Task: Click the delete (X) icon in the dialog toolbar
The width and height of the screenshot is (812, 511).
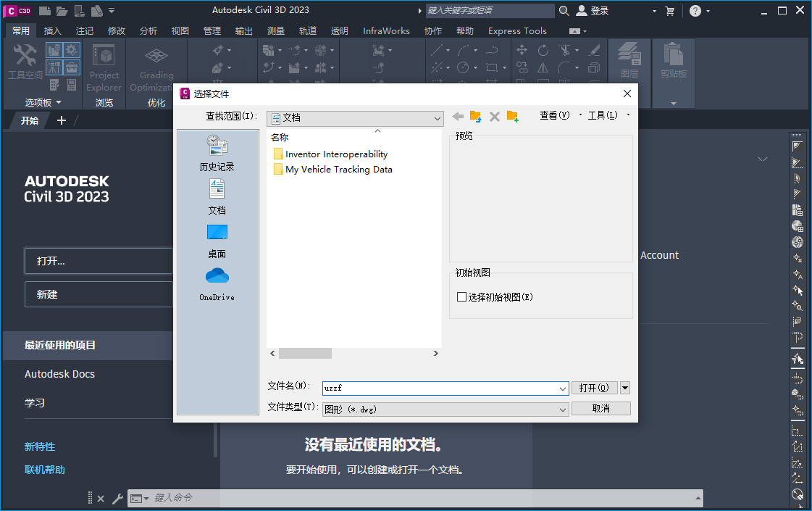Action: click(495, 115)
